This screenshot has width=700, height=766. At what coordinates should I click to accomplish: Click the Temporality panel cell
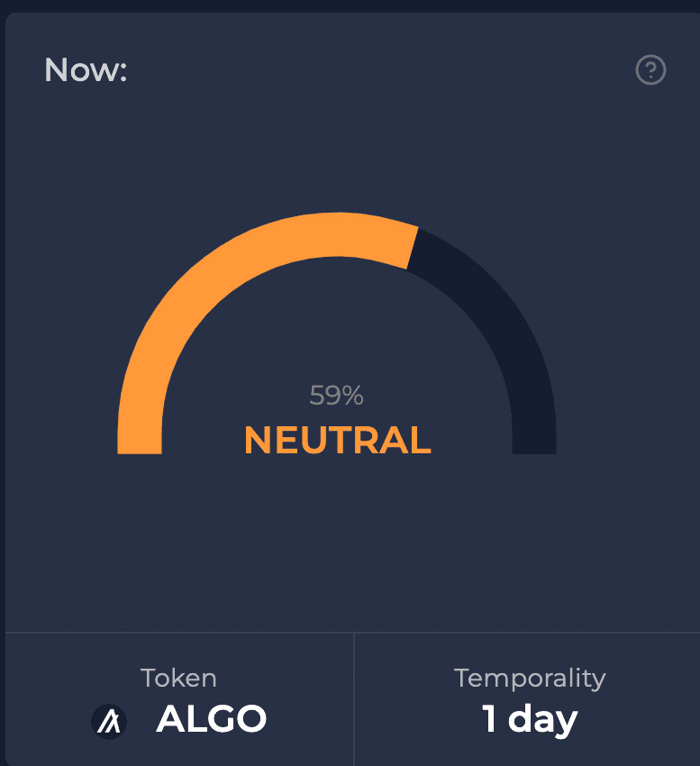[527, 699]
